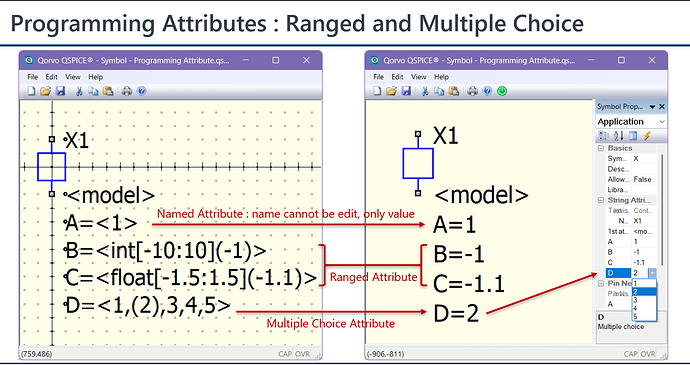The width and height of the screenshot is (690, 365).
Task: Select property row A with value 1
Action: pyautogui.click(x=631, y=242)
